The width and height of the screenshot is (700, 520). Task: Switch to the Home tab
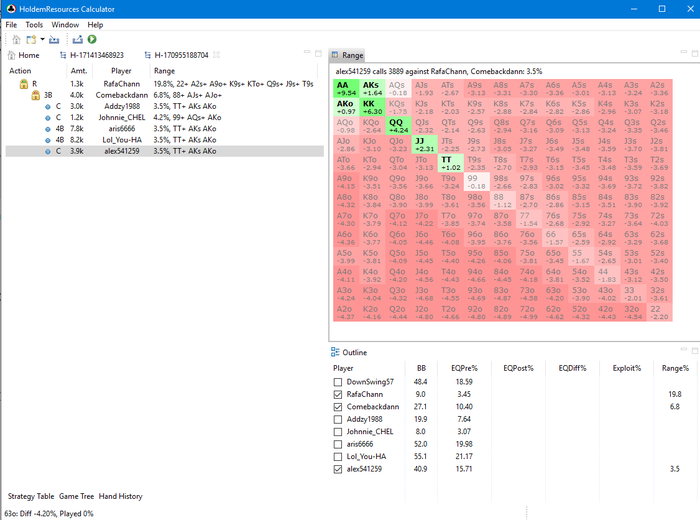click(24, 55)
